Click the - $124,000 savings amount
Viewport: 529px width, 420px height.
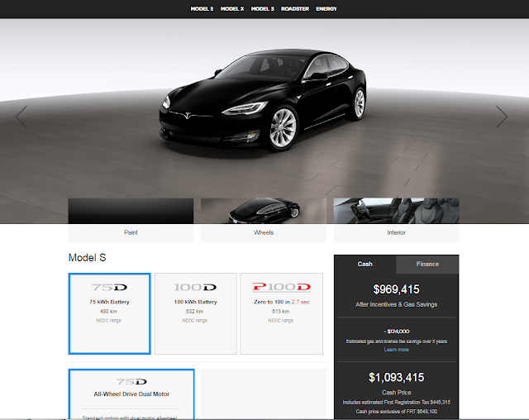tap(397, 332)
